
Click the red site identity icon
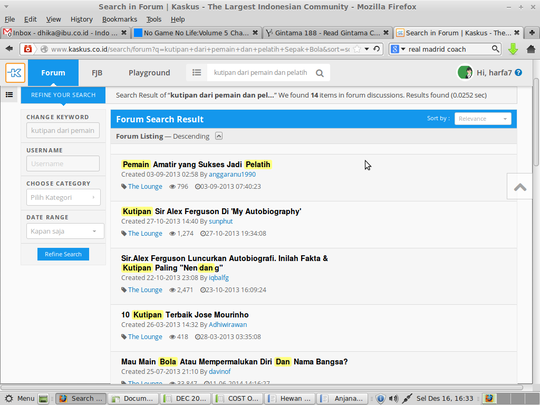28,49
